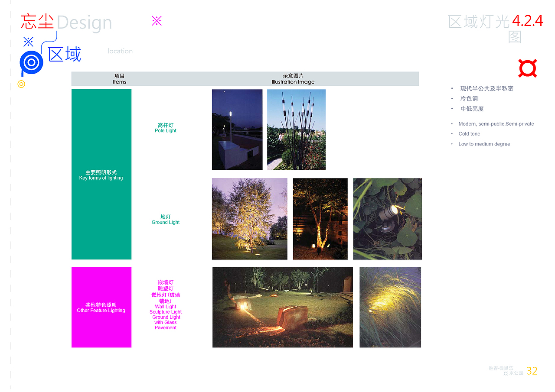
Task: Click the red sun-shaped symbol
Action: [528, 68]
